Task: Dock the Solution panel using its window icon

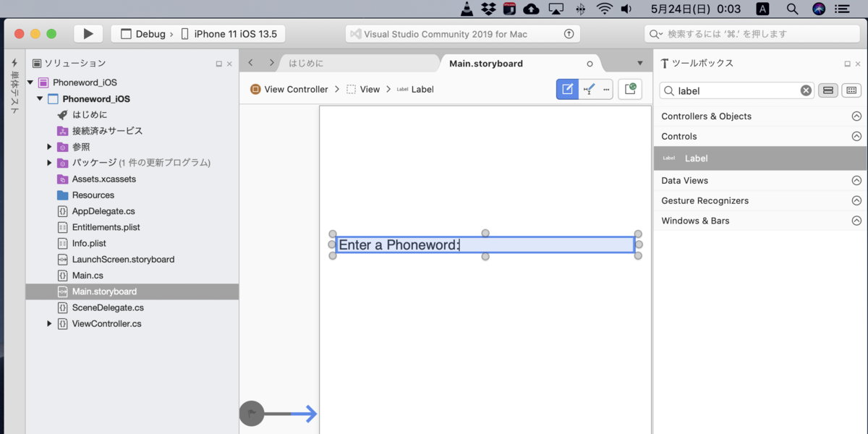Action: pos(219,64)
